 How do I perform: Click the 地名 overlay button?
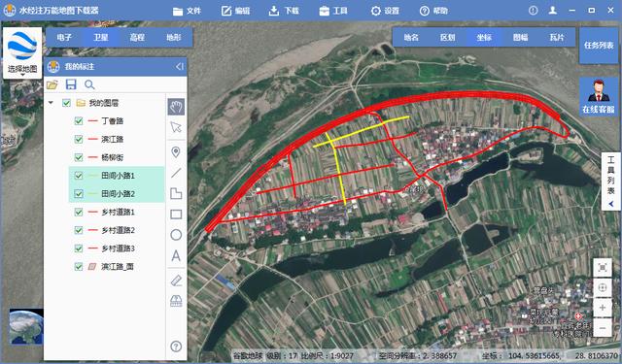point(411,37)
